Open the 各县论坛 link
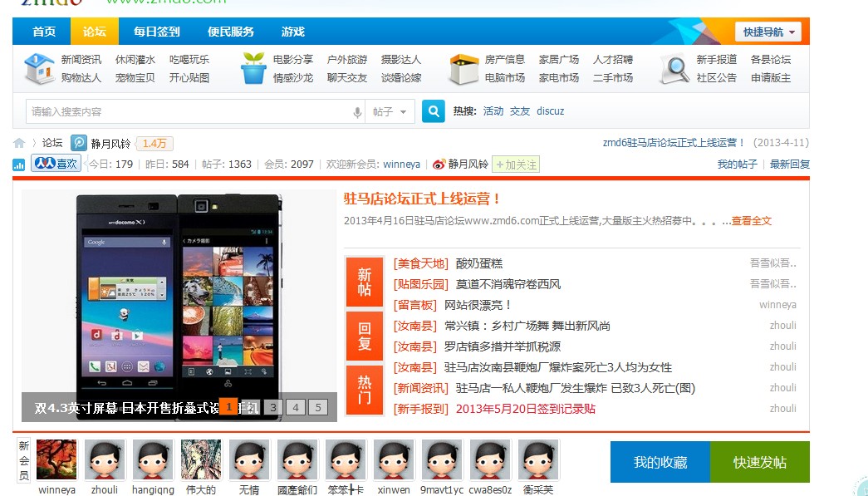 (771, 60)
